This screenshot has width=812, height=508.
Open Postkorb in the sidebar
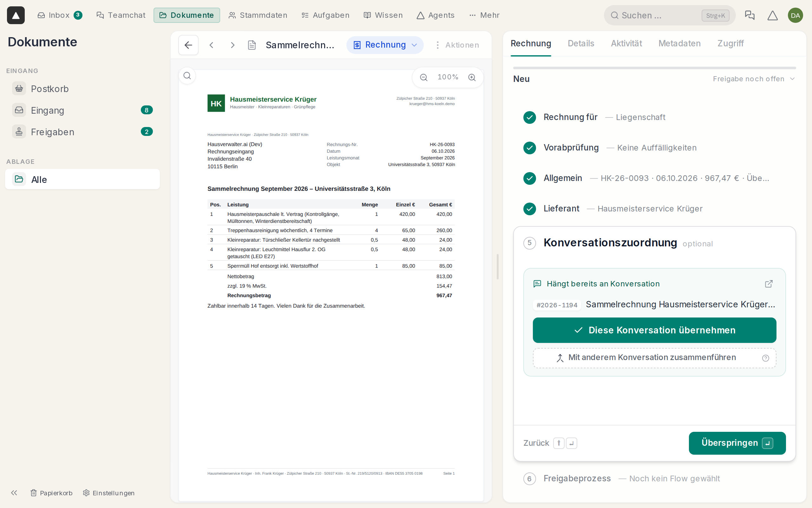(x=82, y=89)
